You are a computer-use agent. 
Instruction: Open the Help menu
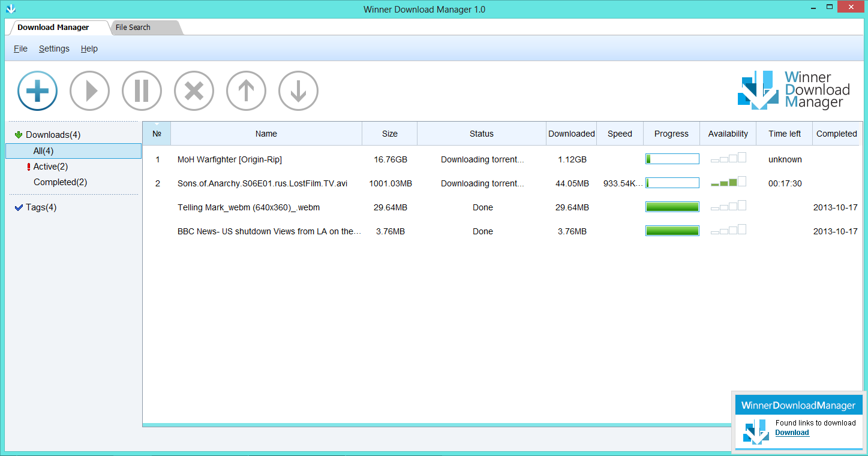point(89,49)
